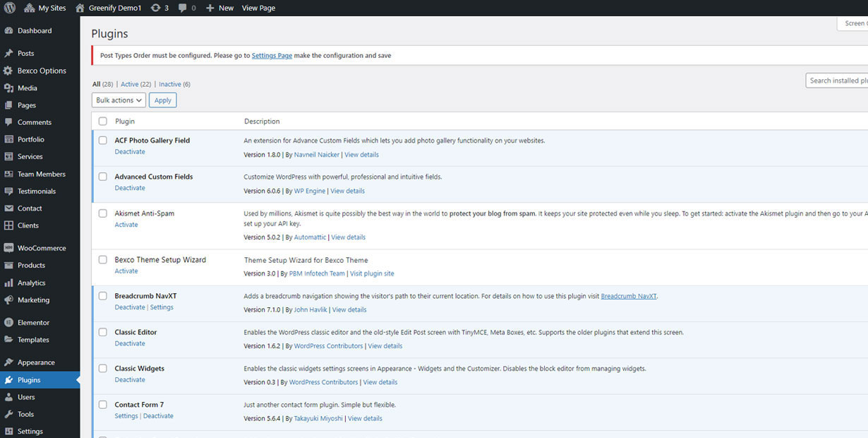Open the Dashboard gauge icon in sidebar
868x438 pixels.
(x=8, y=31)
